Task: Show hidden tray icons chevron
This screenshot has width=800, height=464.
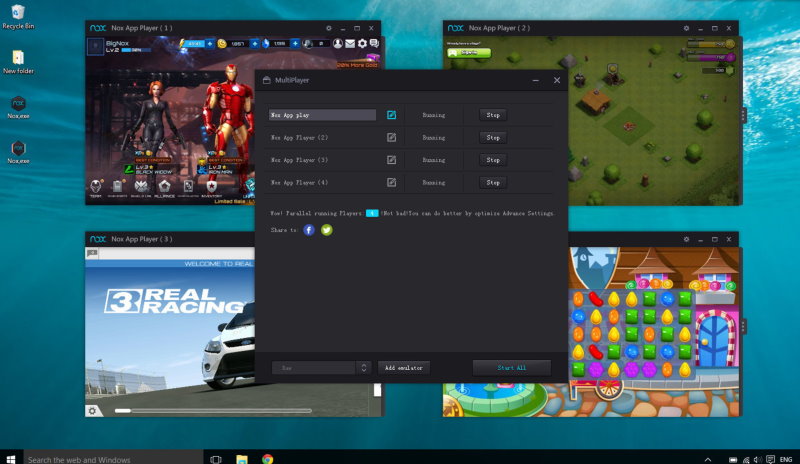Action: [708, 459]
